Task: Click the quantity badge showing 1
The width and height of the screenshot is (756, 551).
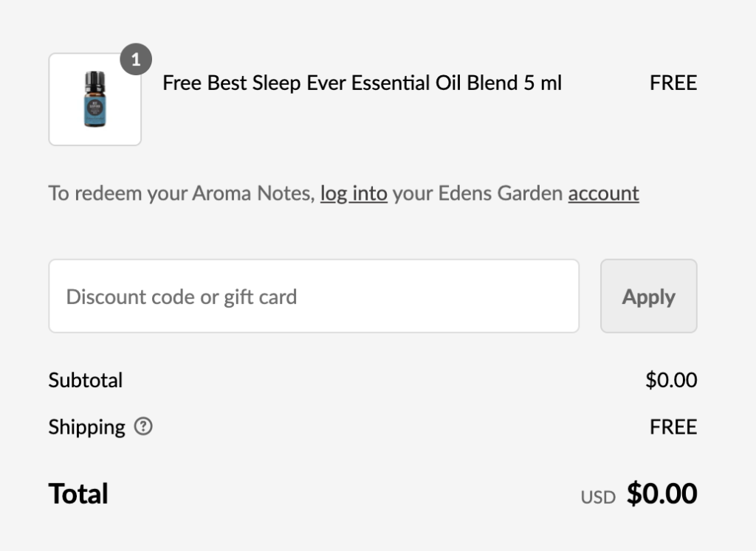Action: coord(136,60)
